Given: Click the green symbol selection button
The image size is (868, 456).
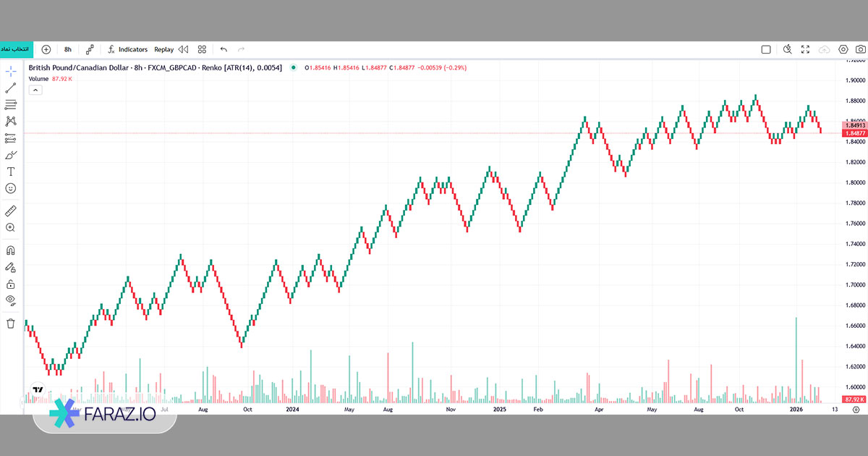Looking at the screenshot, I should pos(16,48).
